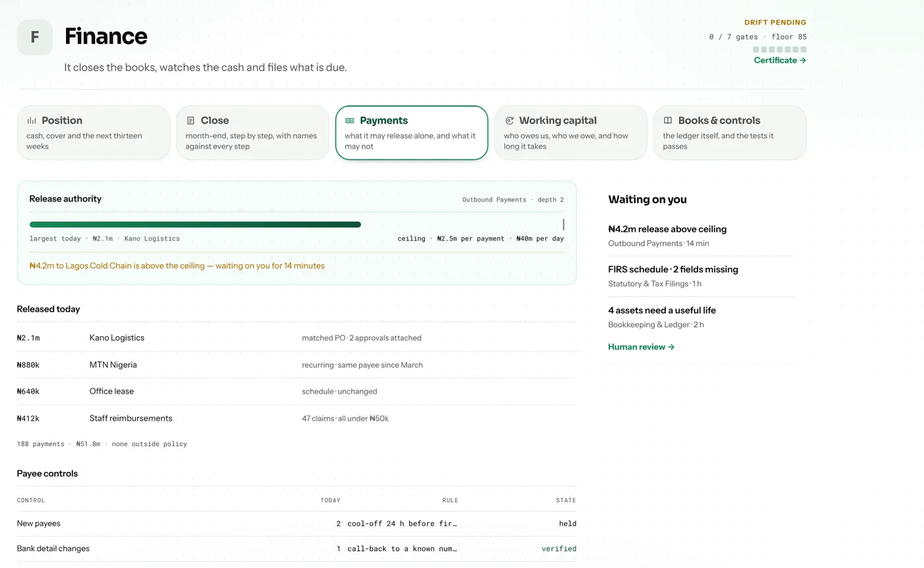Click the Bank detail changes row
This screenshot has width=924, height=568.
pyautogui.click(x=296, y=549)
